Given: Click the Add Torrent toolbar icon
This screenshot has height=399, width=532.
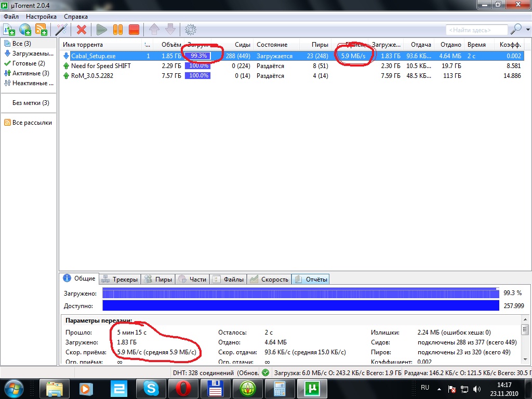Looking at the screenshot, I should click(x=9, y=30).
